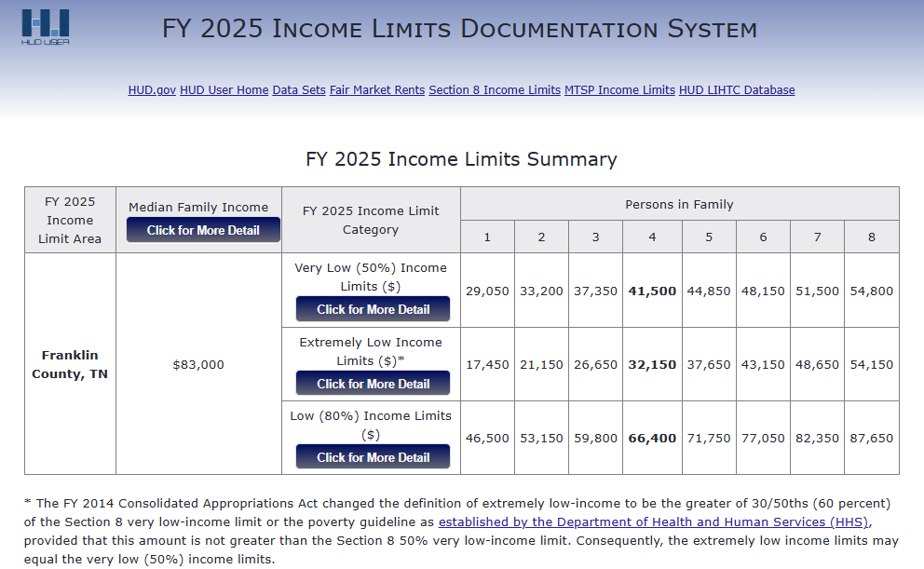Click the FY 2025 Income Limits Summary heading

pyautogui.click(x=461, y=159)
